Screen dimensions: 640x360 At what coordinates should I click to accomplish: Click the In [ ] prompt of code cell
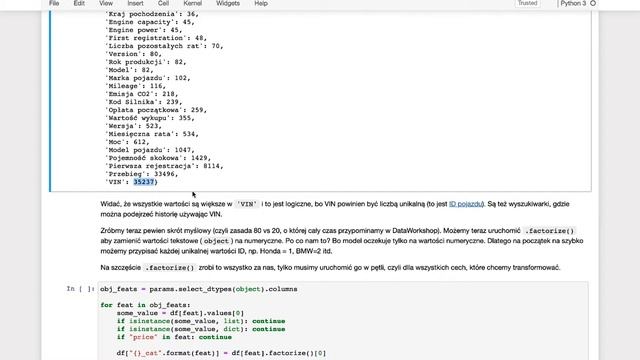coord(80,289)
